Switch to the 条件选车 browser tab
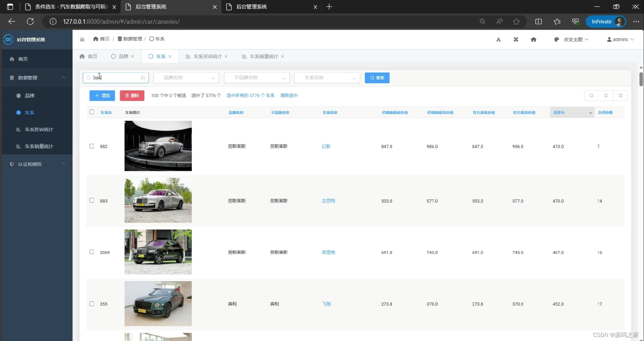The height and width of the screenshot is (341, 644). [x=70, y=7]
